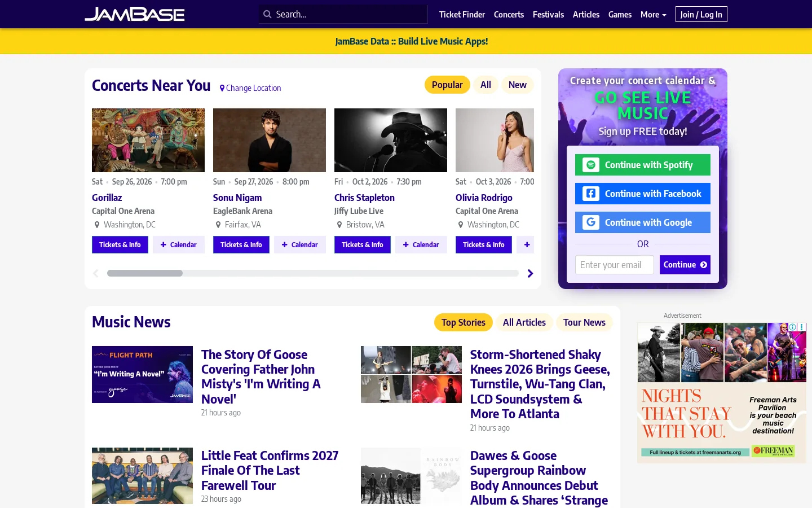The height and width of the screenshot is (508, 812).
Task: Switch to All Articles news tab
Action: [x=524, y=322]
